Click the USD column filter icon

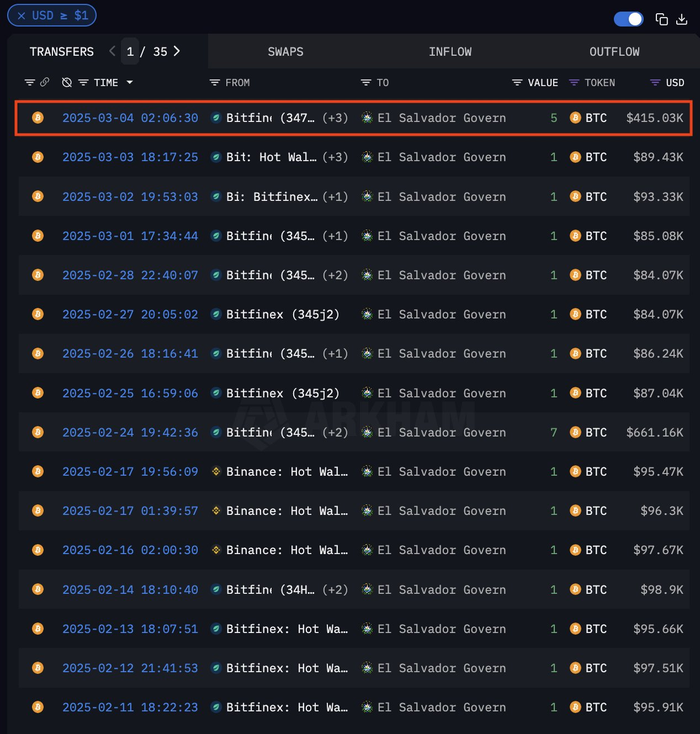tap(655, 83)
